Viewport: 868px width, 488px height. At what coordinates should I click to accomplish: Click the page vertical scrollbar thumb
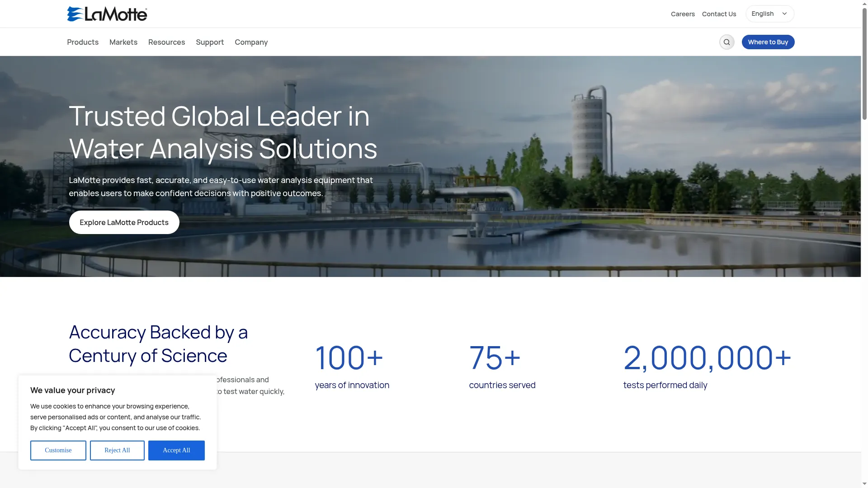(x=864, y=63)
